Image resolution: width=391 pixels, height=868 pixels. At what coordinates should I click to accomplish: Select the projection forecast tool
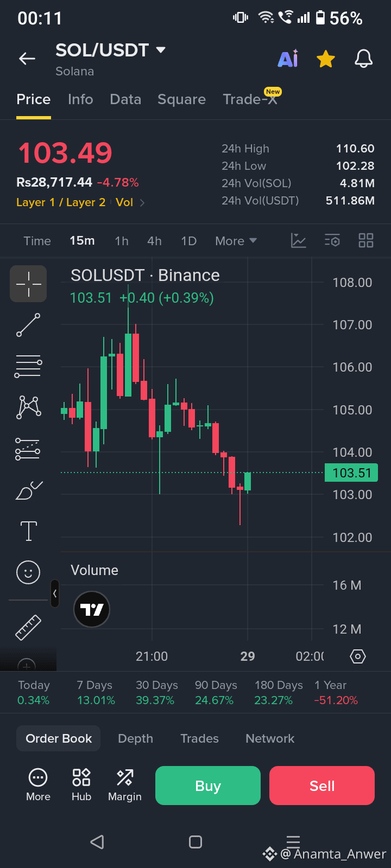point(28,449)
